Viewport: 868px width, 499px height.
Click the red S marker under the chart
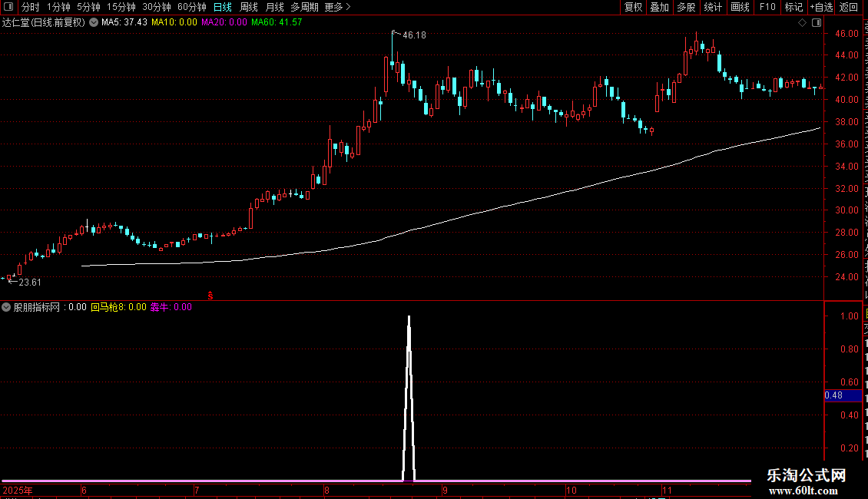click(210, 296)
